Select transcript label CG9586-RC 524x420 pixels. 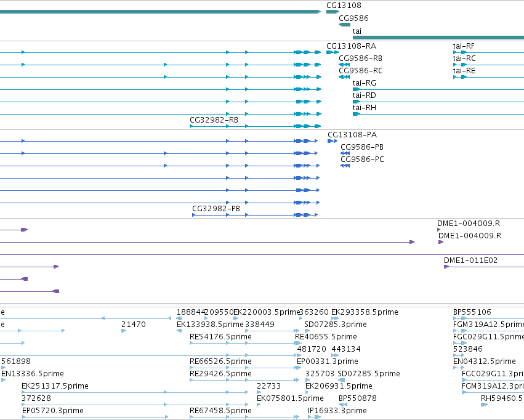click(361, 70)
